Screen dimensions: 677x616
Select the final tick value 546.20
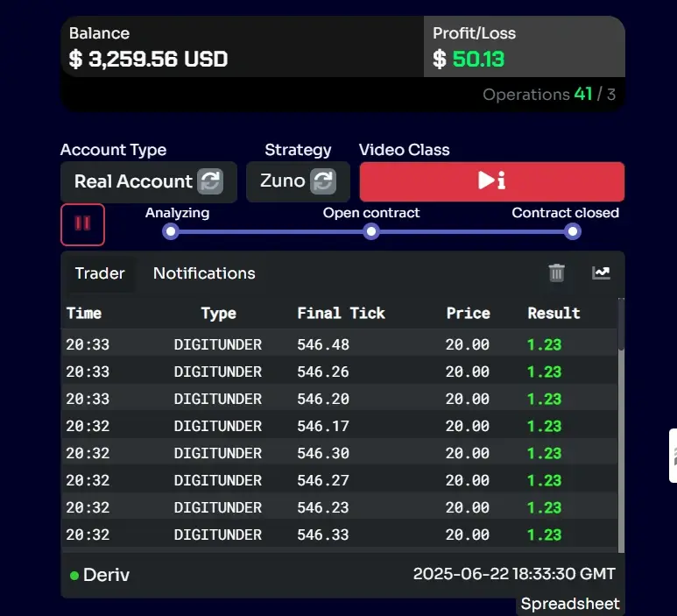pos(323,400)
